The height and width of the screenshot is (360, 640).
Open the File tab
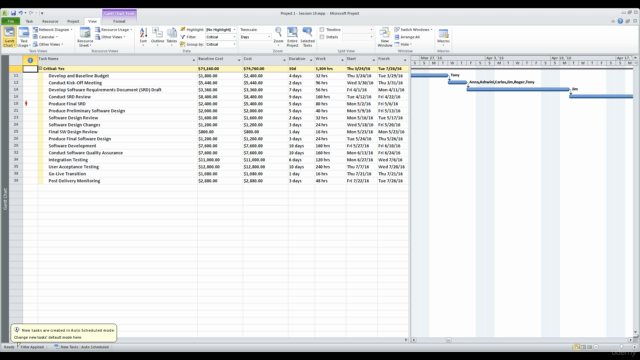point(11,21)
